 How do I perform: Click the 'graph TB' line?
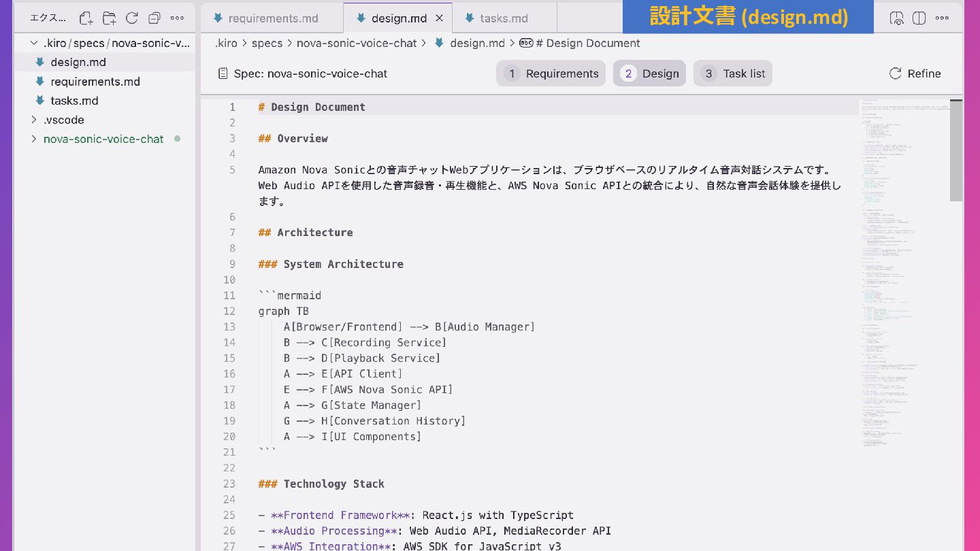pyautogui.click(x=283, y=311)
